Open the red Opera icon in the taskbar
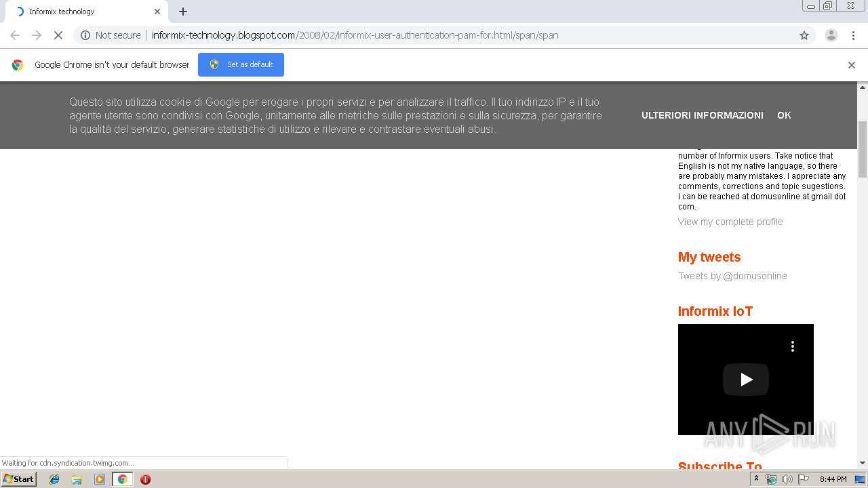Screen dimensions: 868x488 (x=145, y=479)
